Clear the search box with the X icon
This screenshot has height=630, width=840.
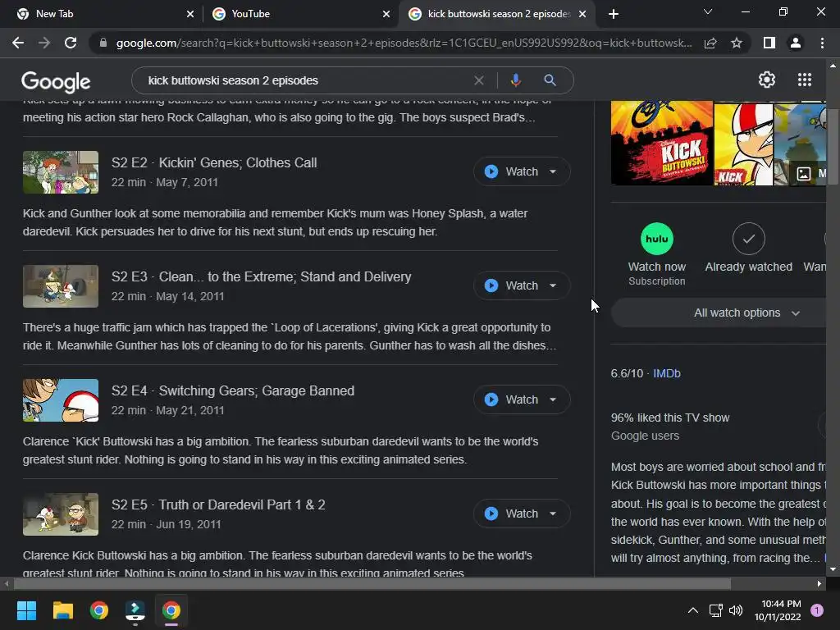[479, 80]
